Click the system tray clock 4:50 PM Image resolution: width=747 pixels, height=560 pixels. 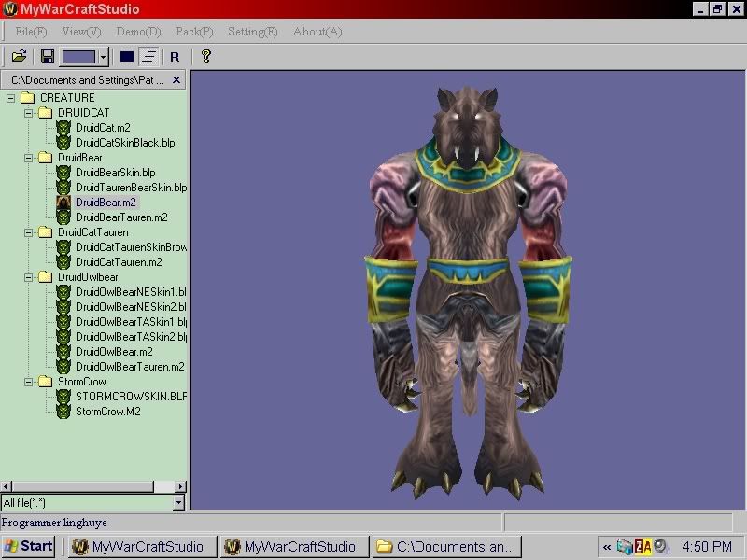(x=707, y=547)
